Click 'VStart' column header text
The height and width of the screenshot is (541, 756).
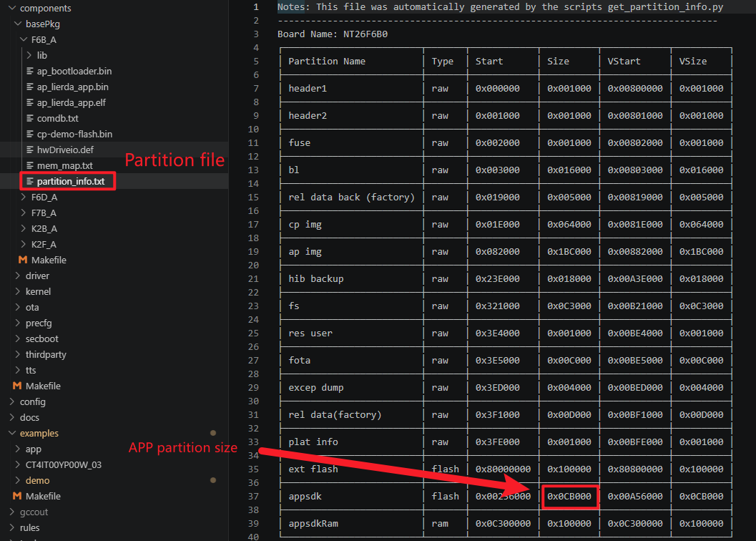coord(624,62)
